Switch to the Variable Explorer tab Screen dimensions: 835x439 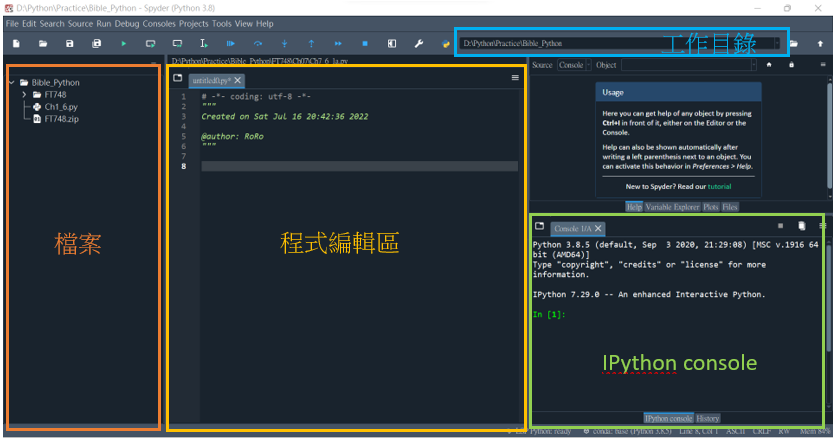point(671,207)
